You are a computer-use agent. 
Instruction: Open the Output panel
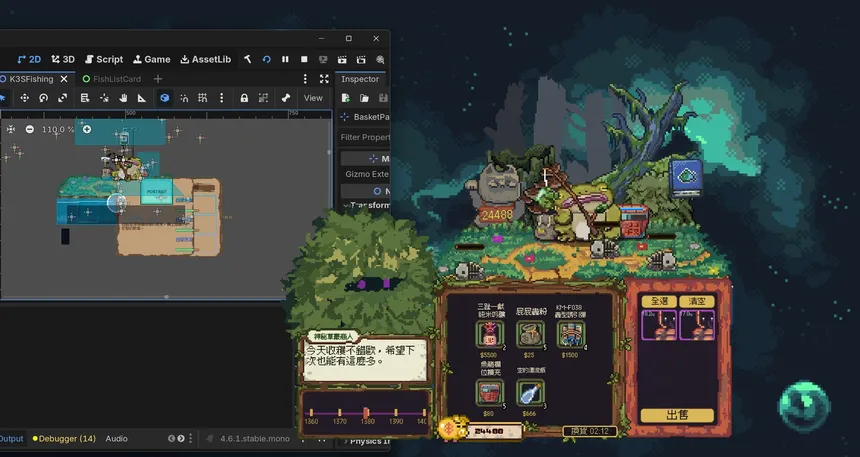coord(12,439)
